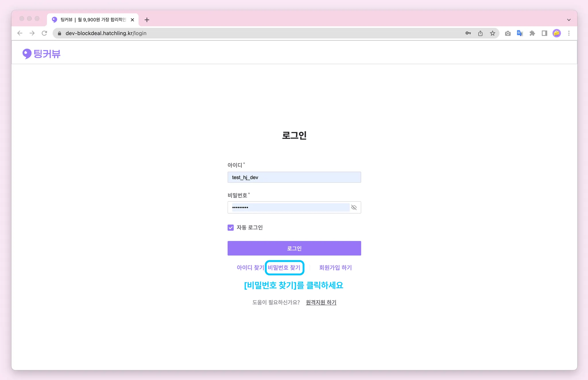The image size is (588, 380).
Task: Click the purple 로그인 button
Action: tap(294, 248)
